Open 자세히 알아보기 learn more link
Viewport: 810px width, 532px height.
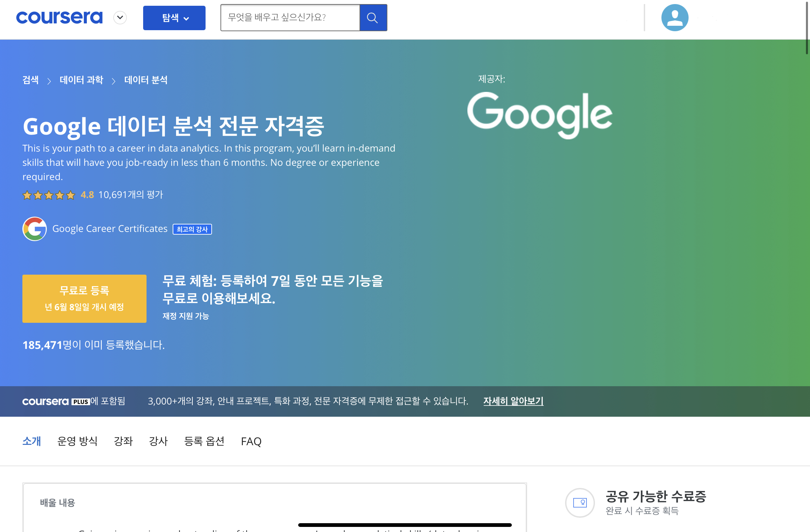click(x=514, y=401)
